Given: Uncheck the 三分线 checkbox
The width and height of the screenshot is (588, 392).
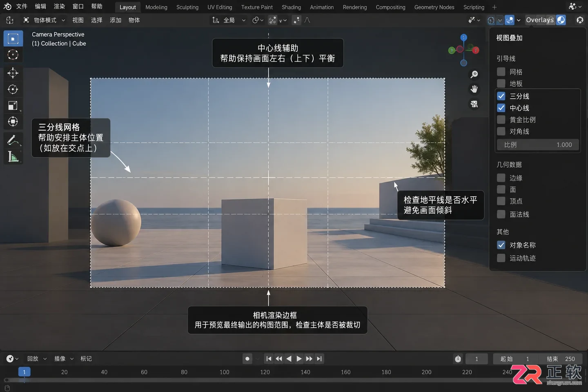Looking at the screenshot, I should pyautogui.click(x=501, y=96).
